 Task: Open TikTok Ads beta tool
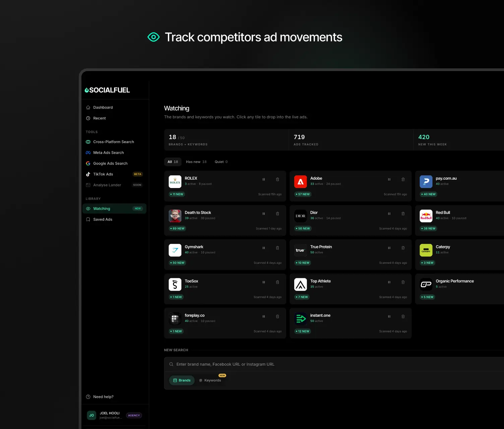114,174
